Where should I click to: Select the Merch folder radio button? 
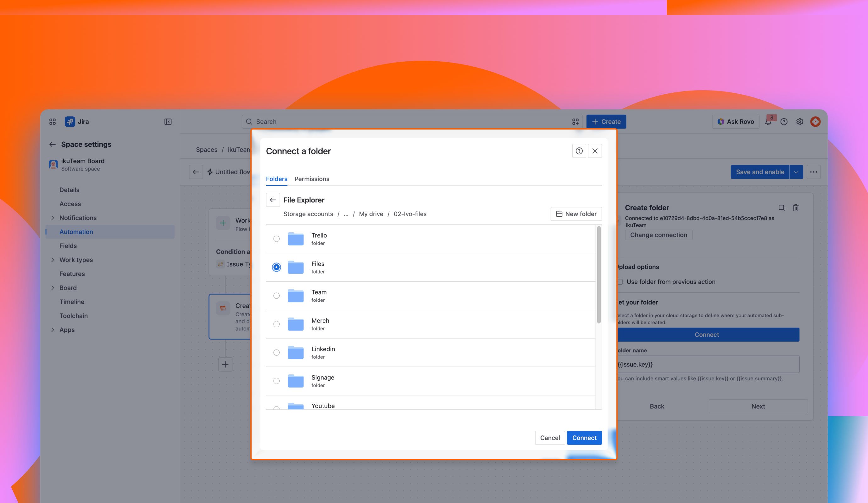pyautogui.click(x=276, y=324)
